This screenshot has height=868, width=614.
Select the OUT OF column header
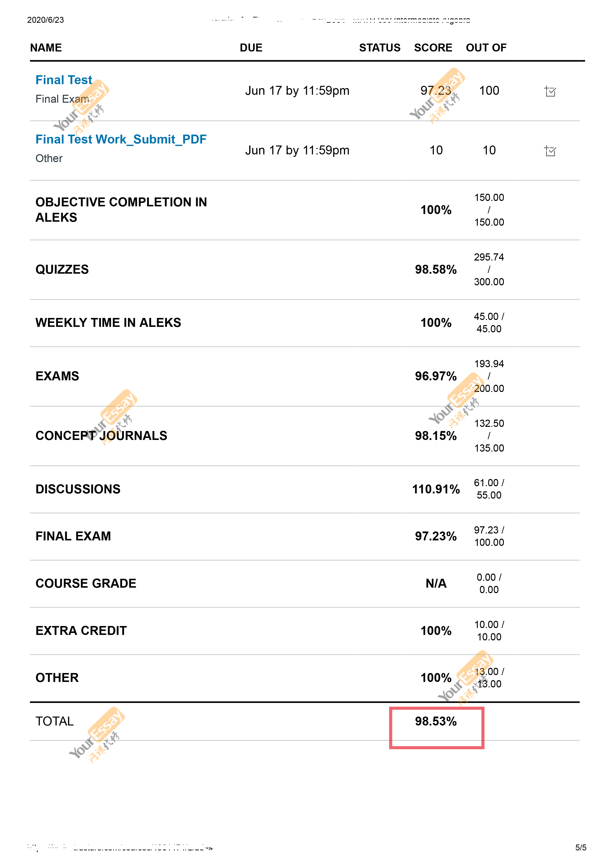[x=486, y=48]
